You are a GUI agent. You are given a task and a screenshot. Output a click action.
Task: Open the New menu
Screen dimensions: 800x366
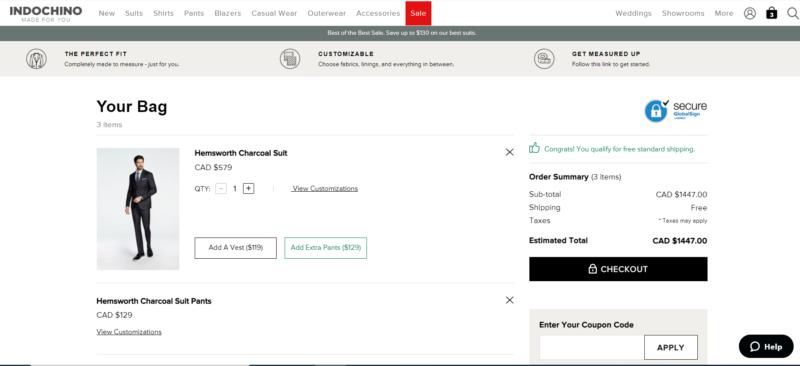click(107, 13)
